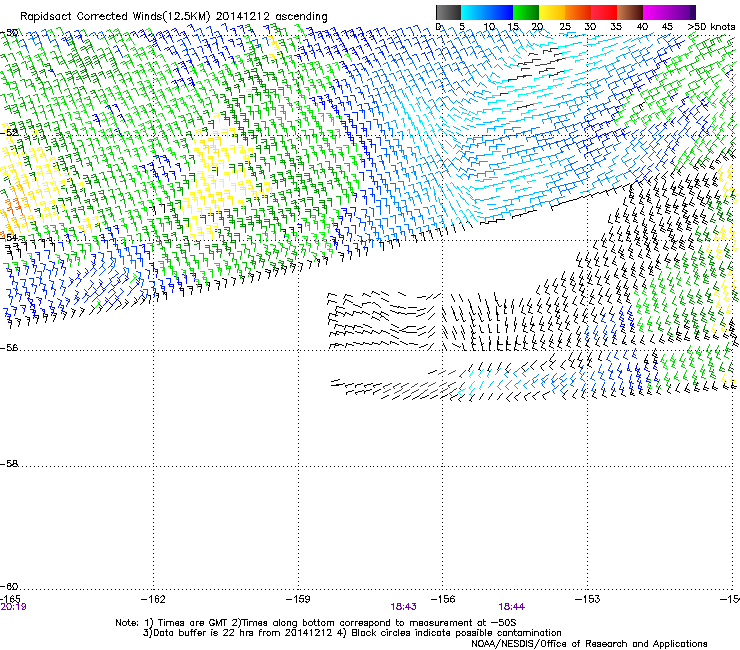Click the '>50 knots' legend label
740x650 pixels.
tap(711, 27)
